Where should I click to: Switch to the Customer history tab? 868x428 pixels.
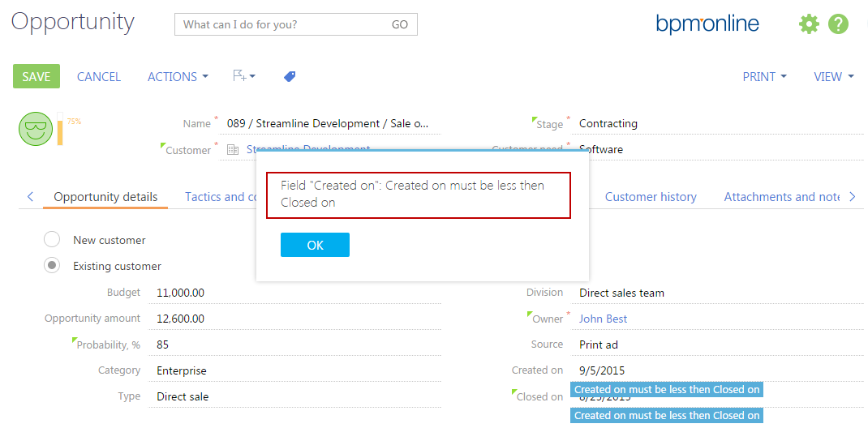651,196
